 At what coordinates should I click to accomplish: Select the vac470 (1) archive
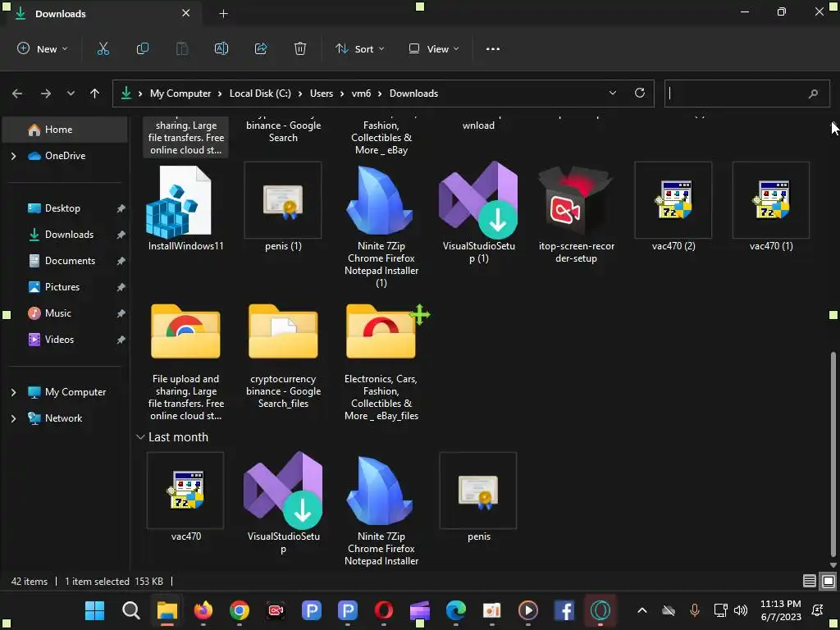(x=771, y=208)
